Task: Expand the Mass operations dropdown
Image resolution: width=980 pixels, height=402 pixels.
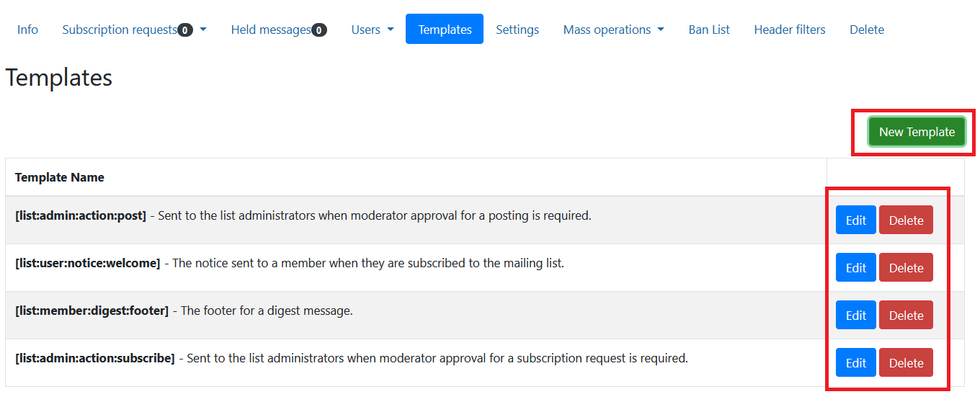Action: point(613,30)
